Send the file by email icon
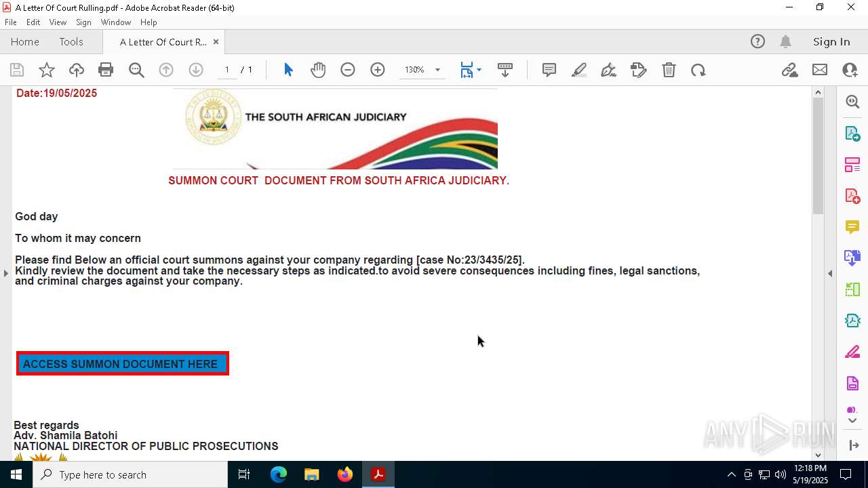 pos(820,70)
